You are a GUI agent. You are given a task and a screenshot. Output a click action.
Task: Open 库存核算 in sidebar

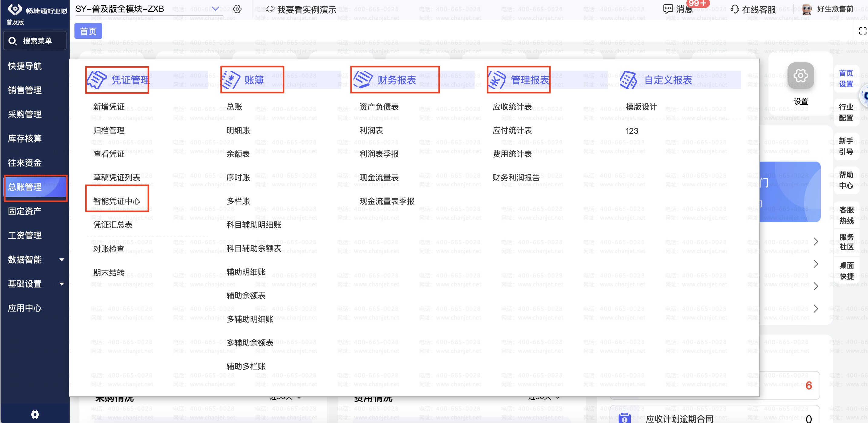(25, 139)
